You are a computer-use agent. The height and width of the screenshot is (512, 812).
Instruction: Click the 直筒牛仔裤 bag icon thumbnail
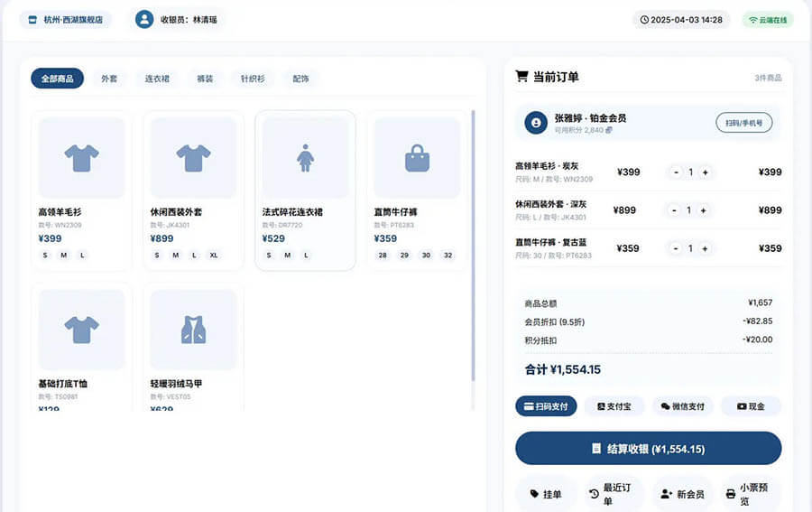click(x=417, y=158)
